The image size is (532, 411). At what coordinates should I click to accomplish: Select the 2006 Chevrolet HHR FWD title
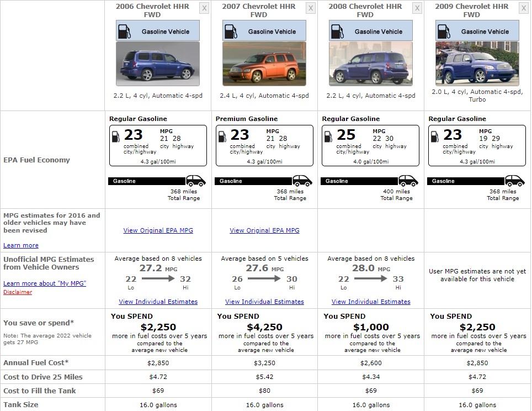click(152, 10)
